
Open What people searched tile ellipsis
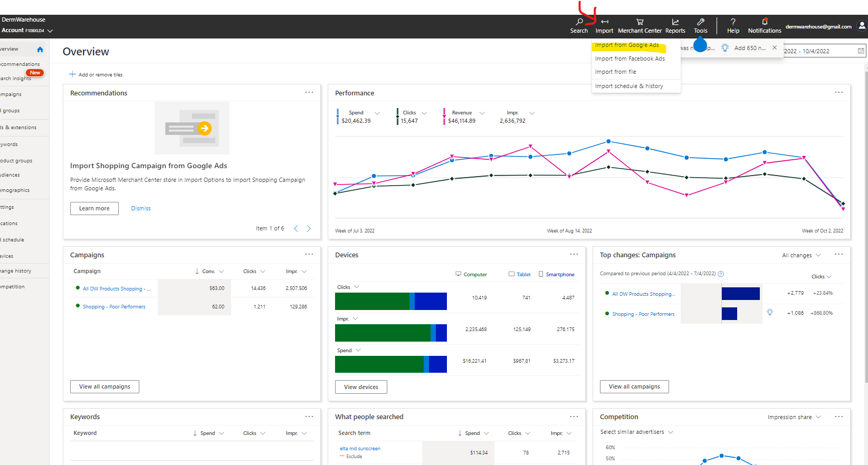574,416
